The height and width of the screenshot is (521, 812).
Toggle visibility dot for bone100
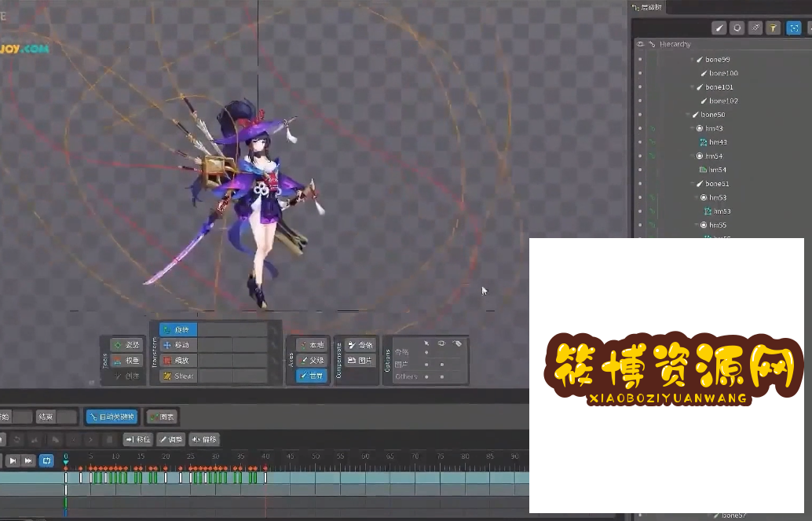(641, 73)
